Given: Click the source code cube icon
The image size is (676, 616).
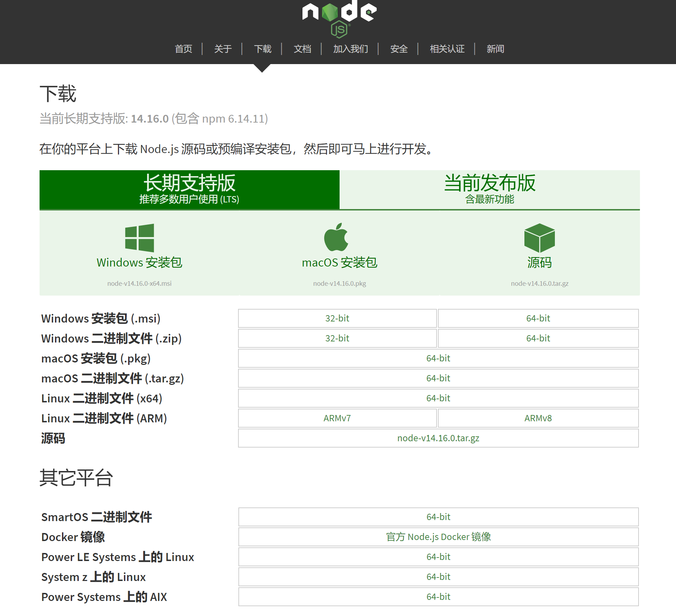Looking at the screenshot, I should click(x=539, y=238).
